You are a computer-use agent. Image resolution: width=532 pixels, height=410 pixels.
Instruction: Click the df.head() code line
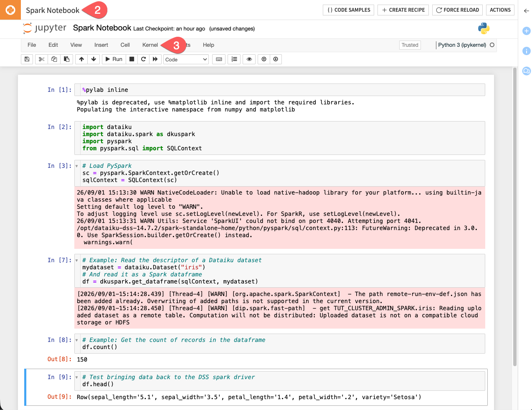[x=98, y=384]
